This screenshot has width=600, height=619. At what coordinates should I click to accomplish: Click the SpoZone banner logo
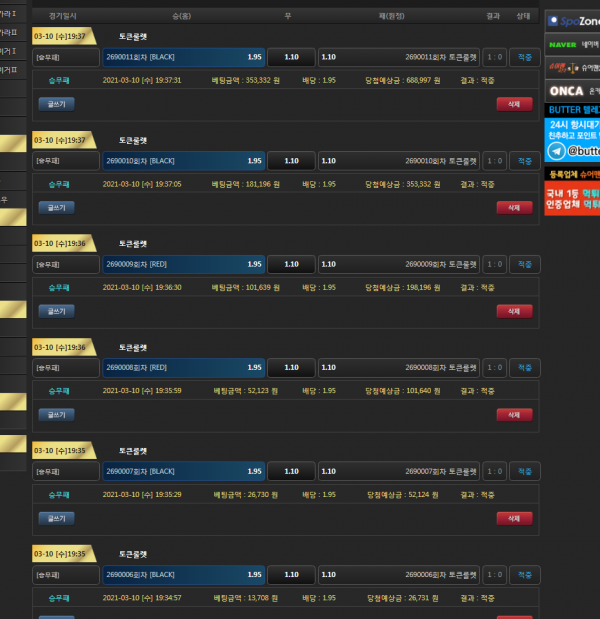click(x=572, y=20)
